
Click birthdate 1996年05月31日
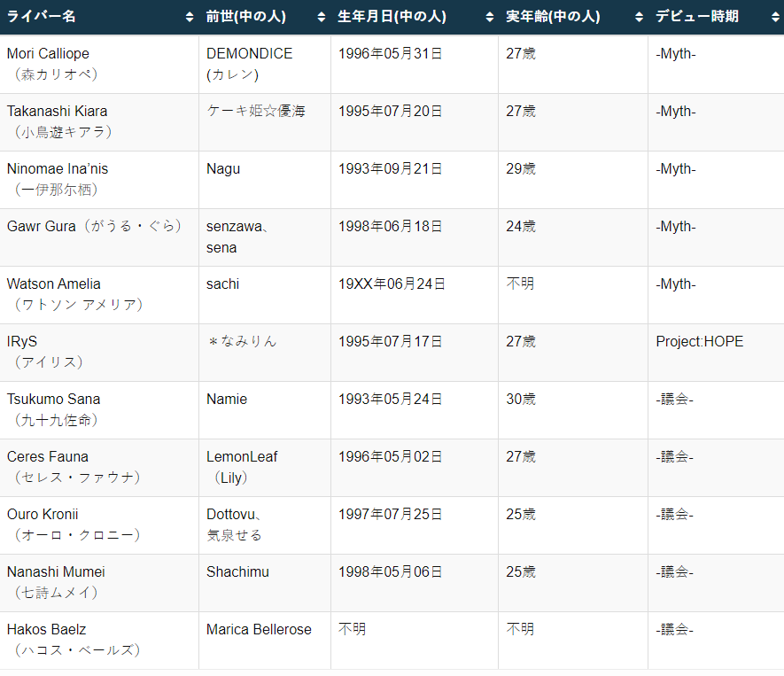coord(391,53)
